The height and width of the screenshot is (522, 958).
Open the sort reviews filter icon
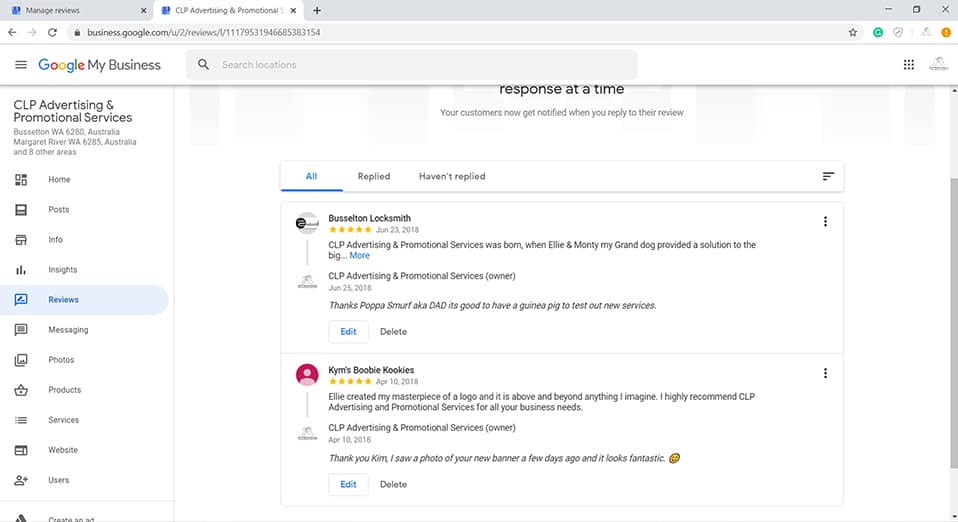828,176
